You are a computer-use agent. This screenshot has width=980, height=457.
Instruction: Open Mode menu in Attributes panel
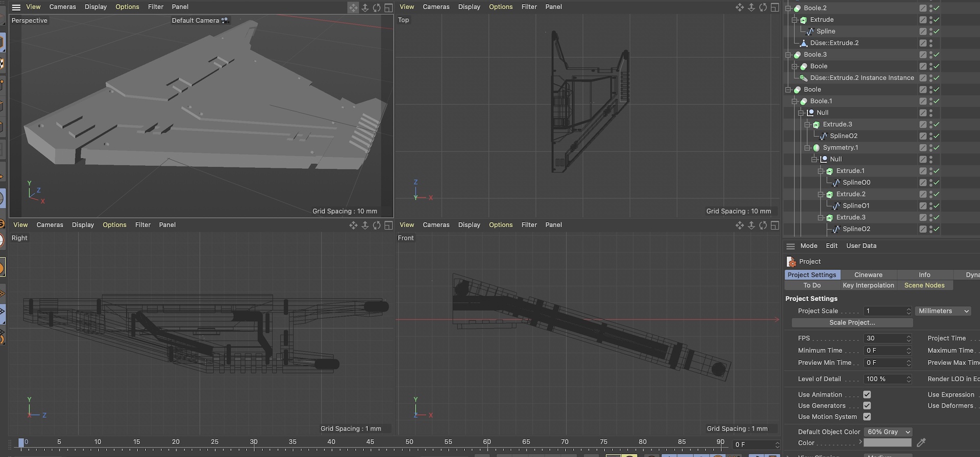click(808, 246)
